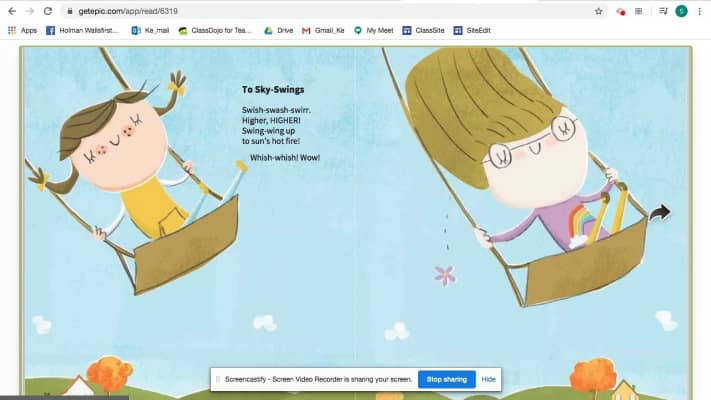The image size is (711, 400).
Task: Hide the Screencastify sharing bar
Action: click(x=488, y=380)
